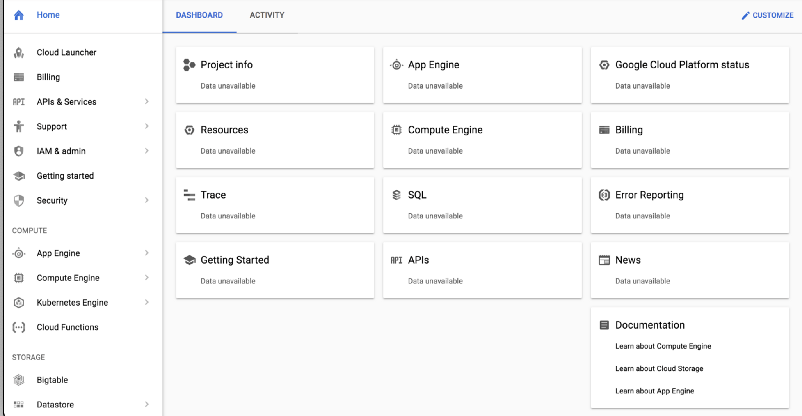
Task: Open the Project info card title
Action: 227,65
